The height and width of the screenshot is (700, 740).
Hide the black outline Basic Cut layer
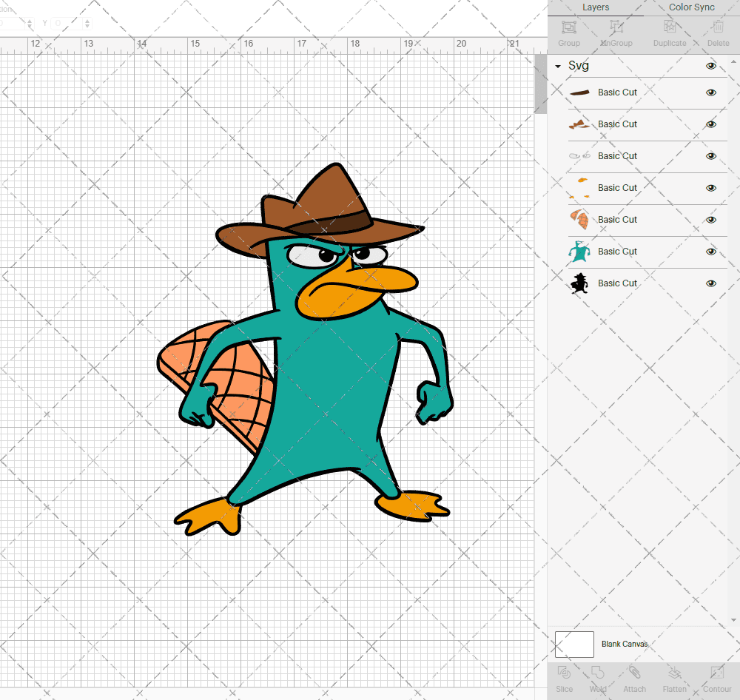710,283
